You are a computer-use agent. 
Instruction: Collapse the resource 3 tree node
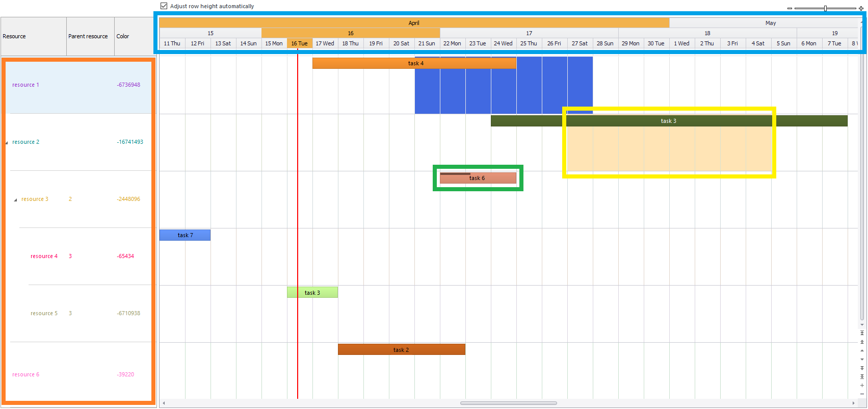coord(15,200)
